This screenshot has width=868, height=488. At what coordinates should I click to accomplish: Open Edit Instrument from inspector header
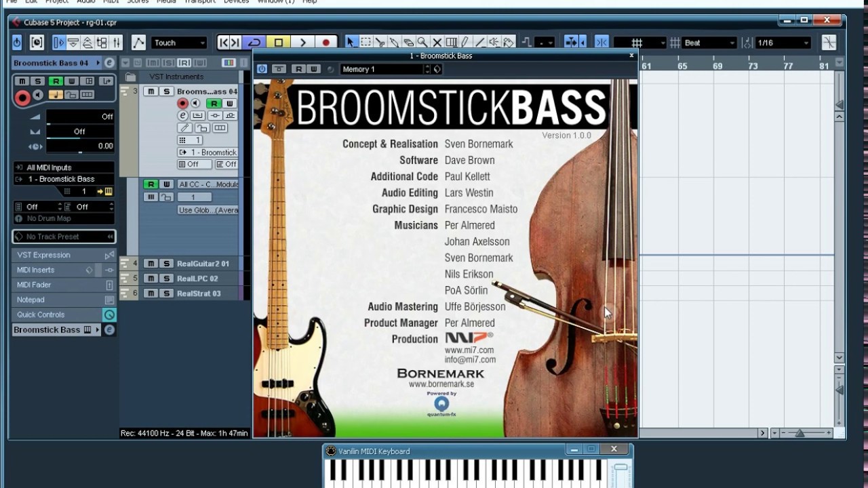click(x=109, y=63)
